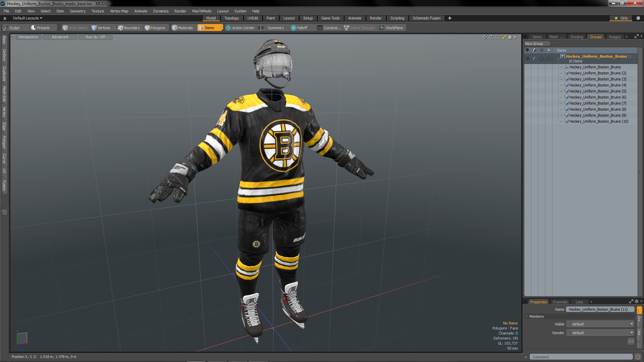
Task: Open the viewport settings gear
Action: (510, 37)
